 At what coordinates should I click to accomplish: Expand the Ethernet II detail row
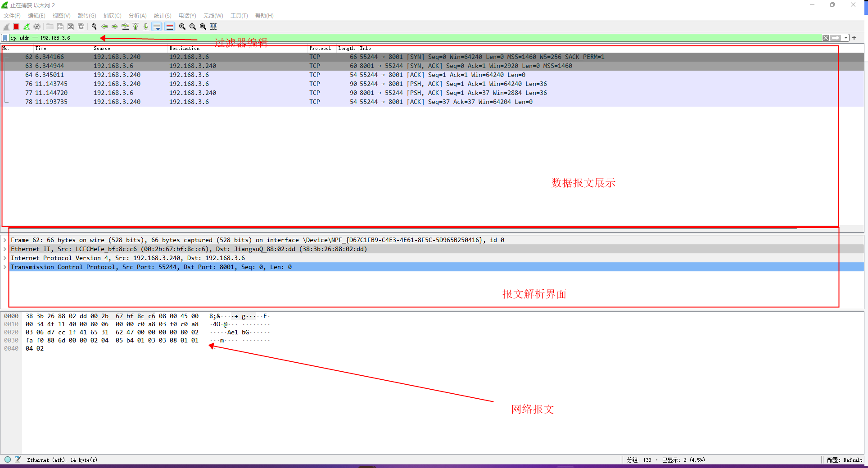[x=5, y=249]
